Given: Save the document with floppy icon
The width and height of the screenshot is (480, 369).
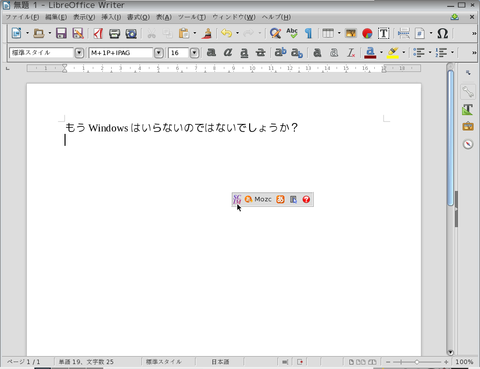Looking at the screenshot, I should (61, 33).
